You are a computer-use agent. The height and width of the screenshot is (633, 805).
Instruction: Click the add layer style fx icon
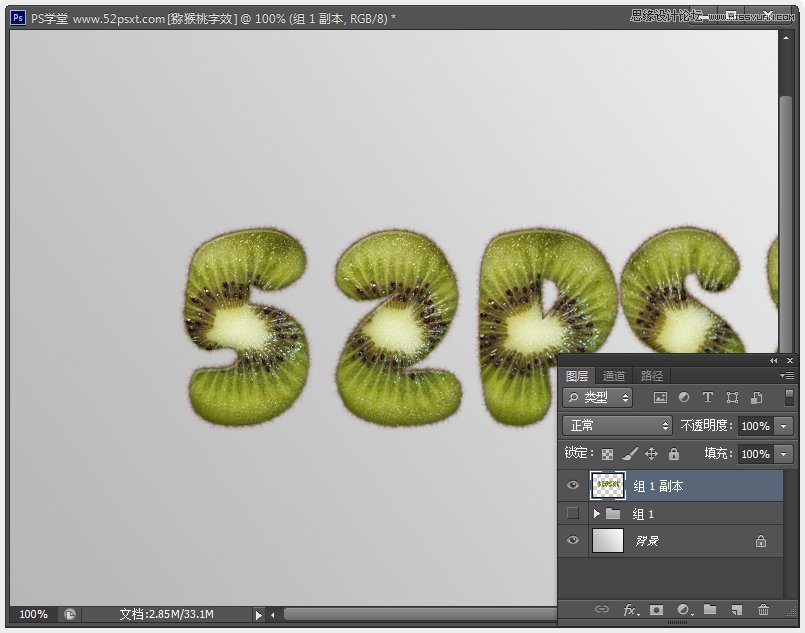click(630, 609)
